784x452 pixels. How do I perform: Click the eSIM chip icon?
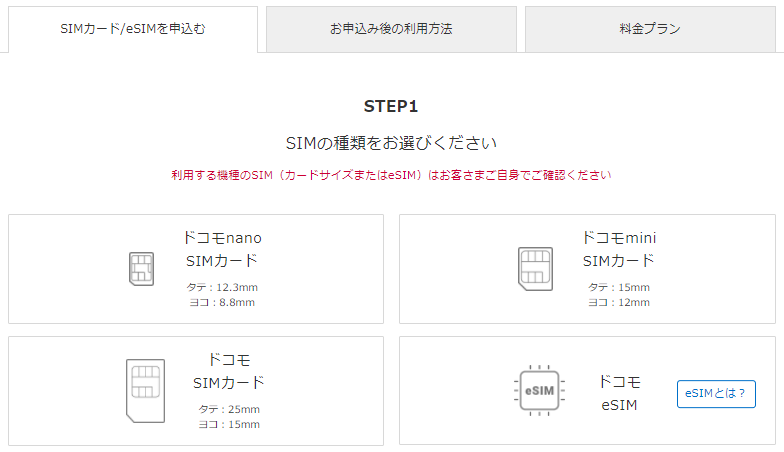coord(539,390)
